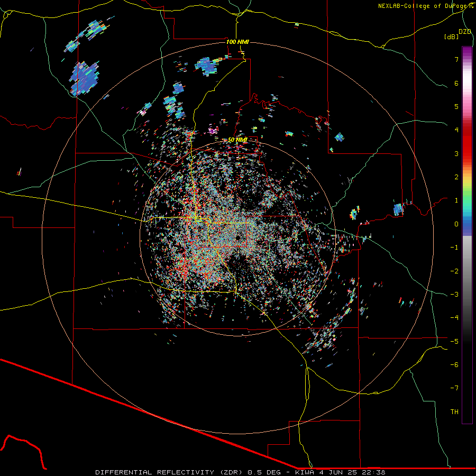Screen dimensions: 476x476
Task: Click the DZD [dB] legend title
Action: tap(458, 34)
